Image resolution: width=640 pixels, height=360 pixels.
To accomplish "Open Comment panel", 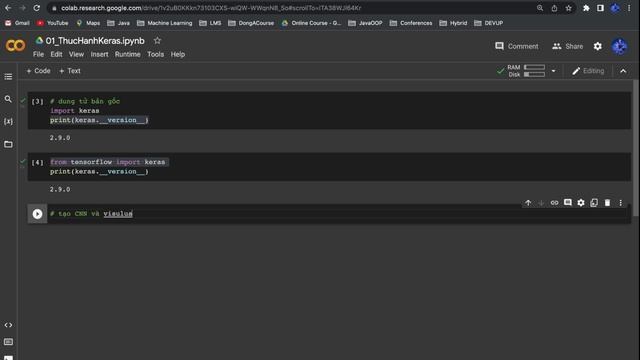I will (x=517, y=46).
